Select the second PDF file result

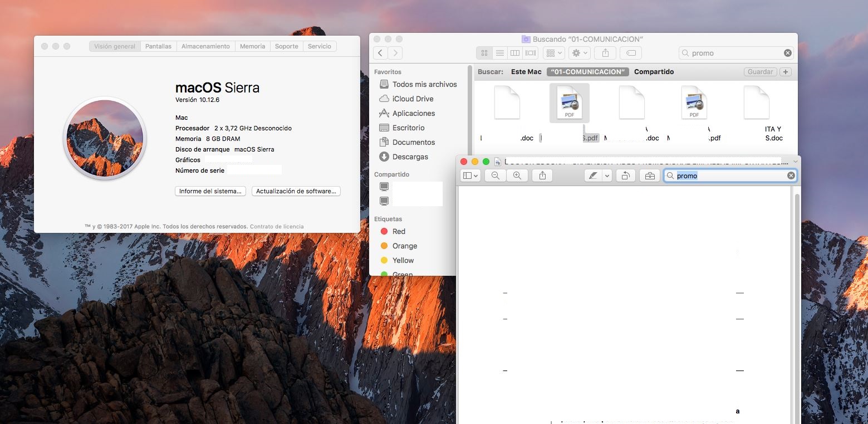(694, 103)
